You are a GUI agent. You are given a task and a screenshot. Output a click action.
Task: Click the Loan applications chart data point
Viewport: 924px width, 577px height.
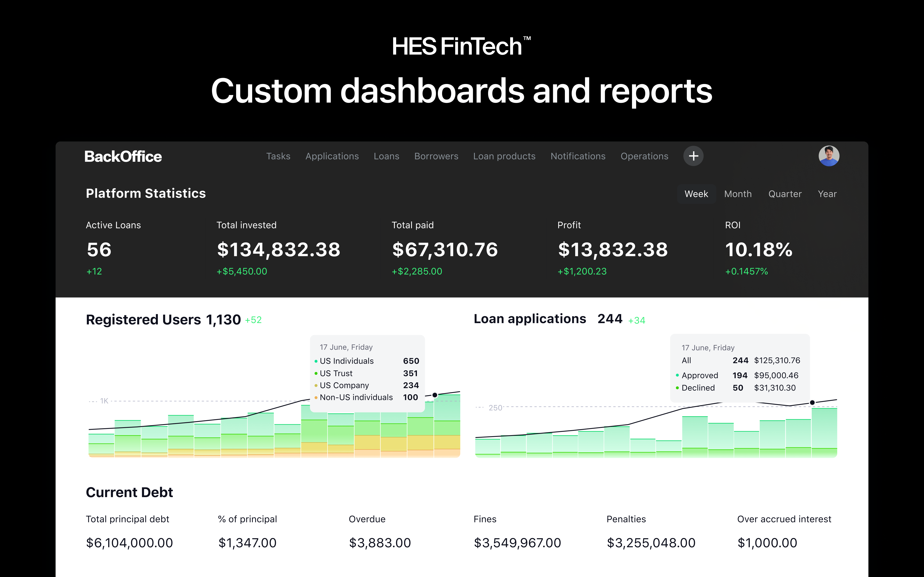(812, 403)
